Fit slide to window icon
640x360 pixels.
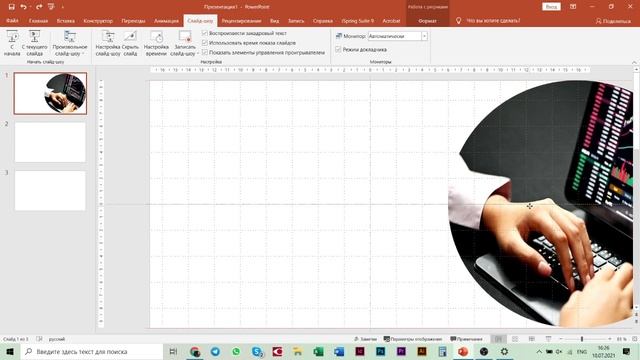pyautogui.click(x=634, y=339)
